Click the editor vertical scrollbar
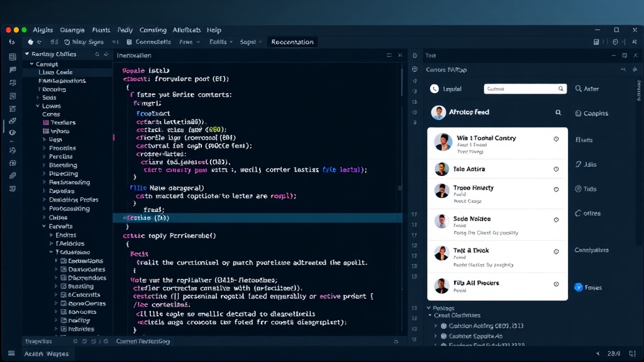644x362 pixels. 402,82
